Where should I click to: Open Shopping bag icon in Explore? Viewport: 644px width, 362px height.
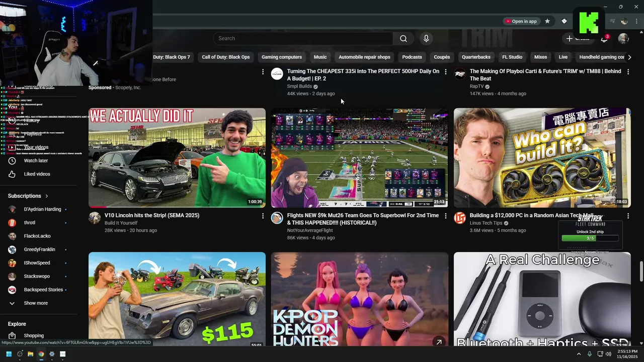tap(12, 335)
